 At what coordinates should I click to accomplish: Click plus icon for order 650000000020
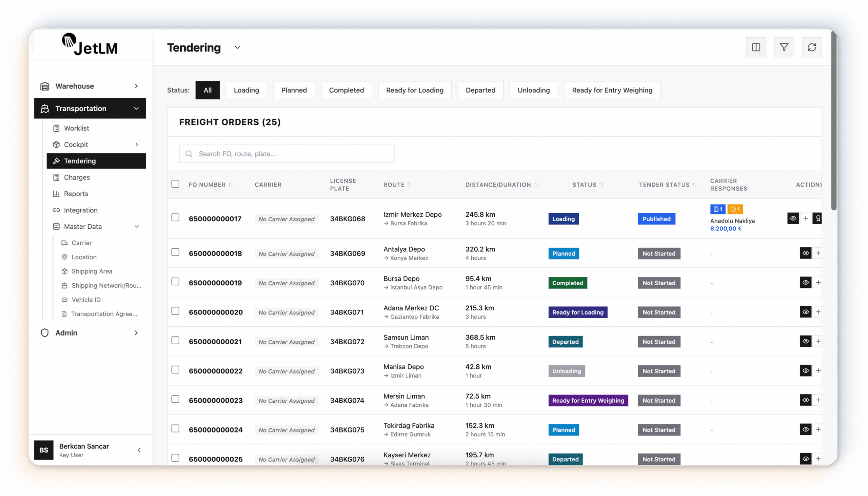coord(817,312)
